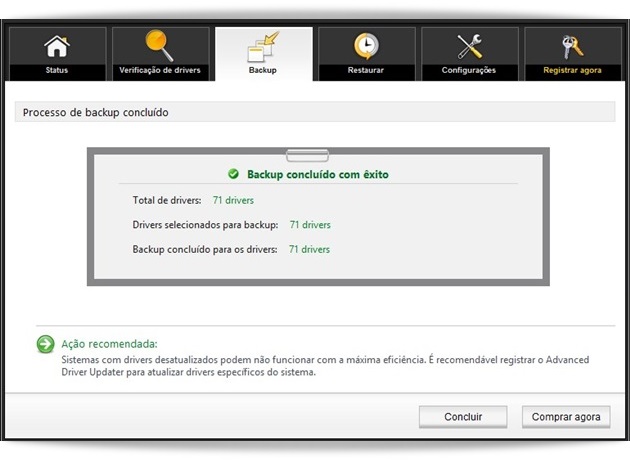Click the Configurações wrench and screwdriver icon

(x=469, y=46)
